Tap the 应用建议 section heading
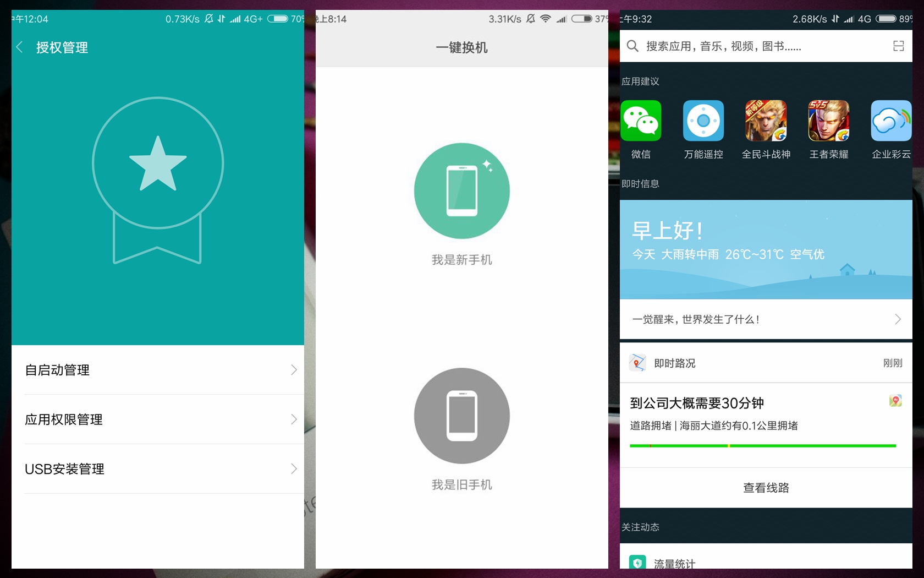Viewport: 924px width, 578px height. coord(640,81)
